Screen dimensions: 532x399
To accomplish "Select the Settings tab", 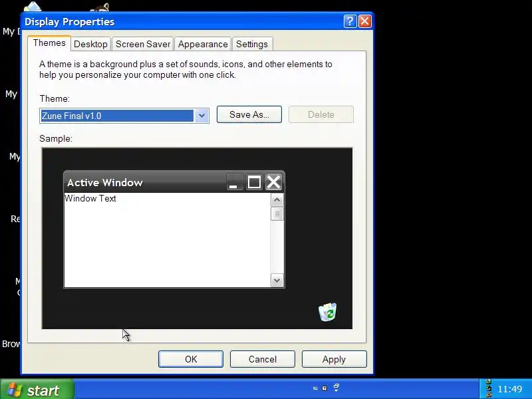I will point(252,44).
